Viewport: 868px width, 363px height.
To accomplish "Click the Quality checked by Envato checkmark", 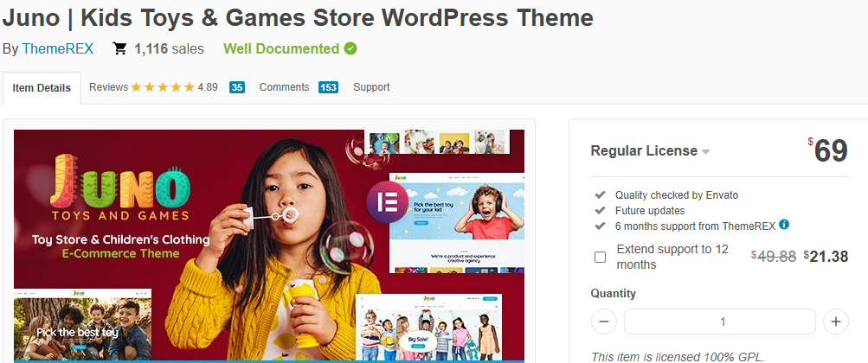I will pos(600,195).
